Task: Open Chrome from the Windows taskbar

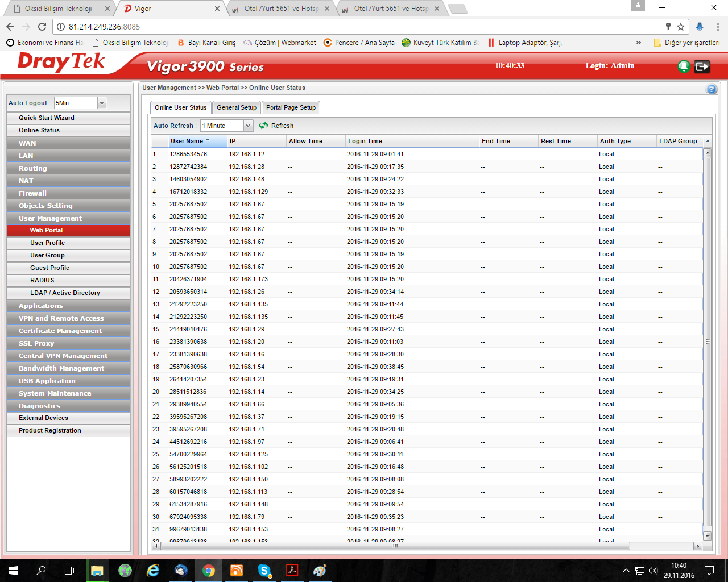Action: point(209,571)
